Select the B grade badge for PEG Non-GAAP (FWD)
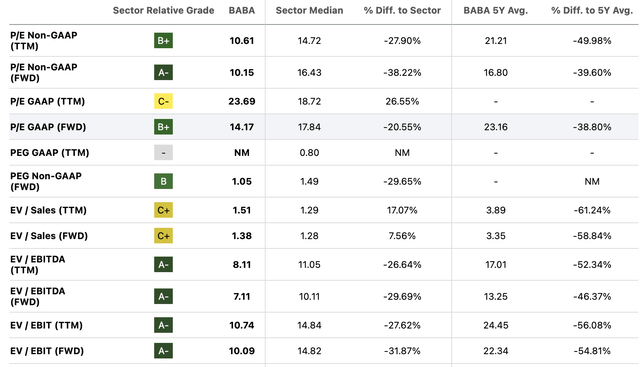Viewport: 640px width, 367px height. pos(163,181)
